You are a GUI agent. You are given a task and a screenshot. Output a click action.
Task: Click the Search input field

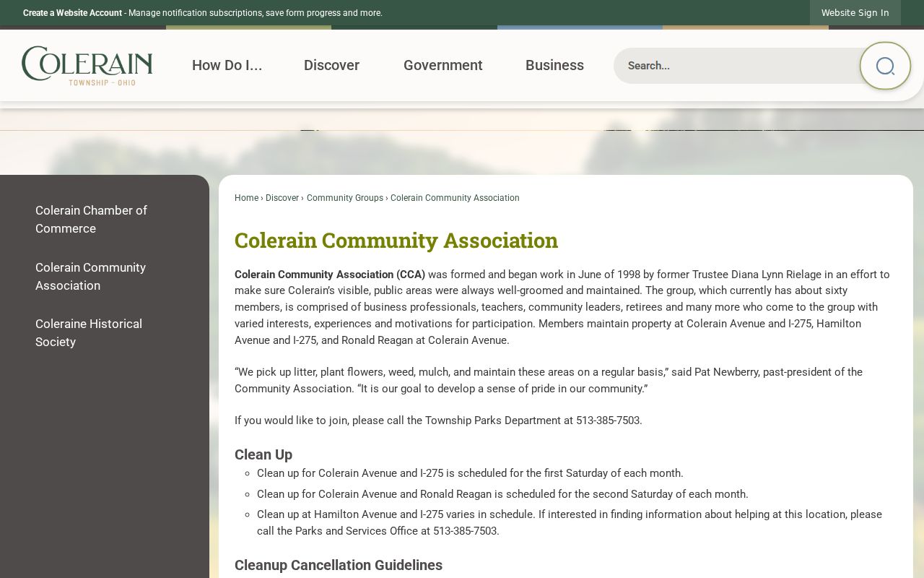point(736,66)
